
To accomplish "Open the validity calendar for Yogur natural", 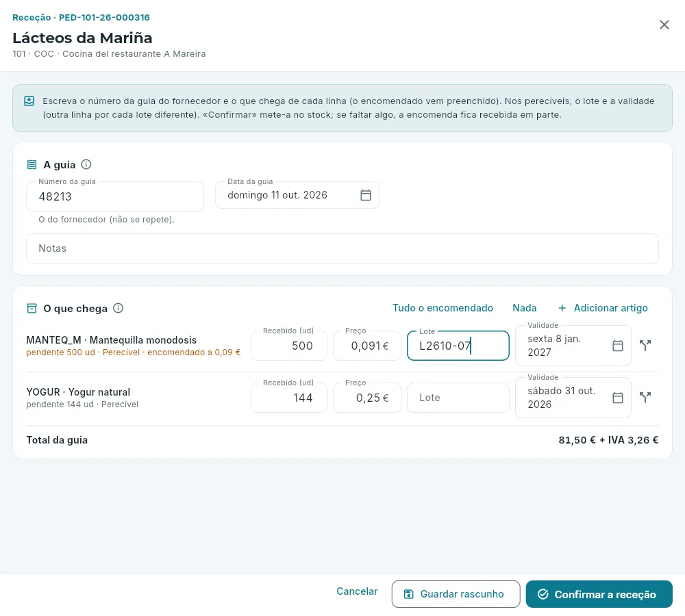I will point(617,398).
